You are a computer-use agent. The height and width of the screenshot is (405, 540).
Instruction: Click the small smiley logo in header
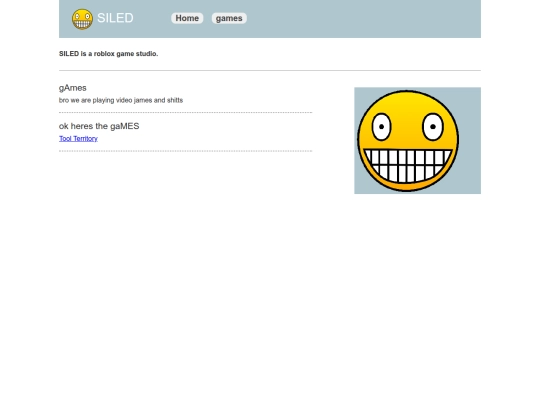click(82, 19)
